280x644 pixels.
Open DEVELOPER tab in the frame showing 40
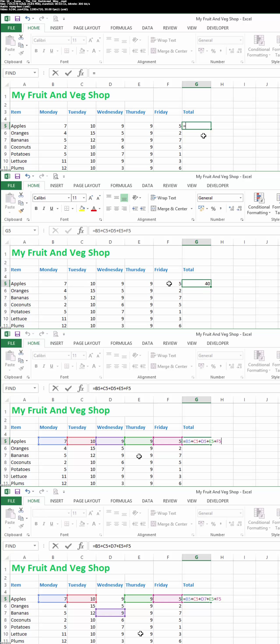(218, 185)
